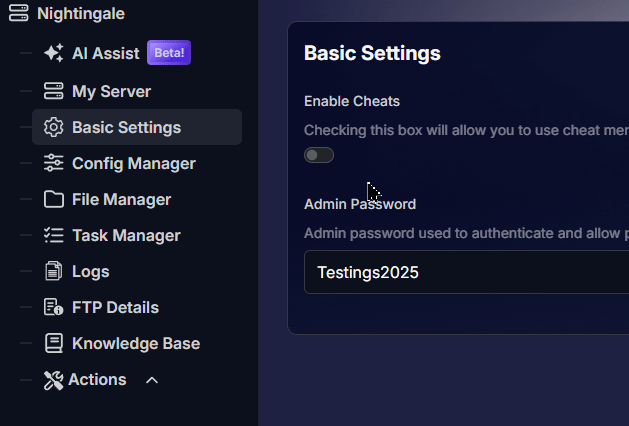Viewport: 629px width, 426px height.
Task: Go to Knowledge Base text link
Action: tap(136, 344)
